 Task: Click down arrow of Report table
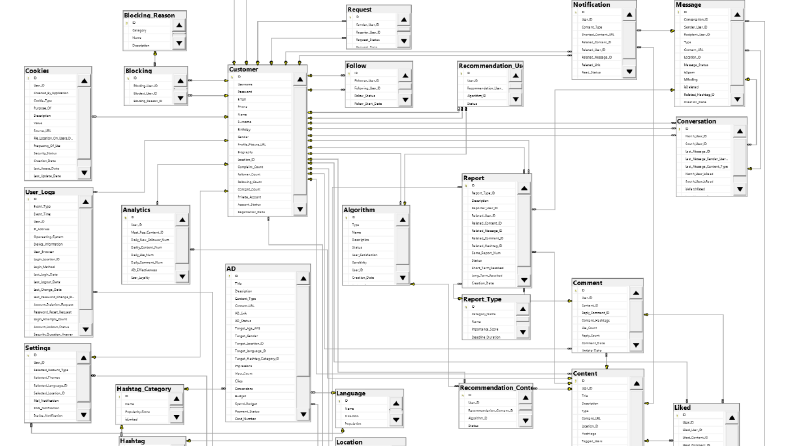(524, 280)
